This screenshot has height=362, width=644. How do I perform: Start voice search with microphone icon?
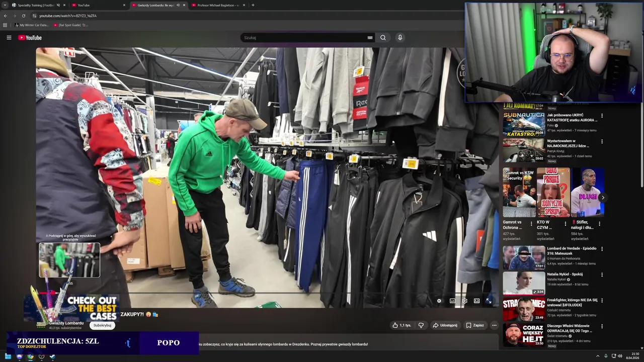click(x=400, y=38)
